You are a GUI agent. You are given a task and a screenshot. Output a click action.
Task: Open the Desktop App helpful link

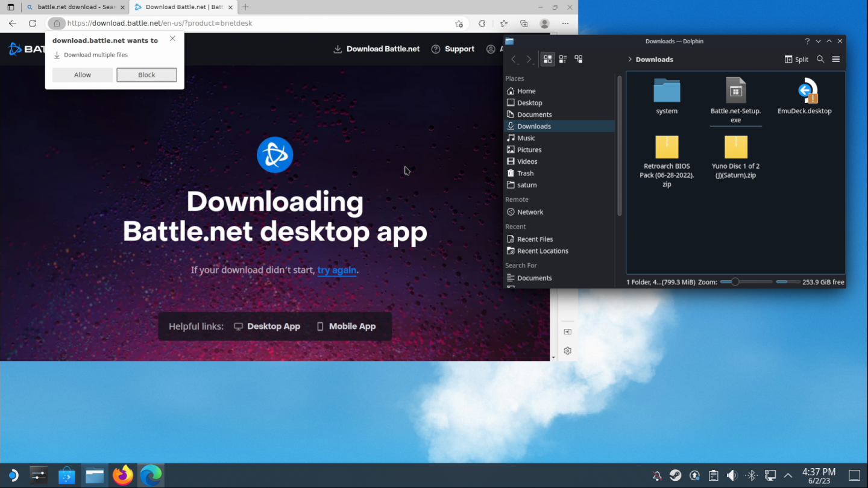tap(267, 326)
